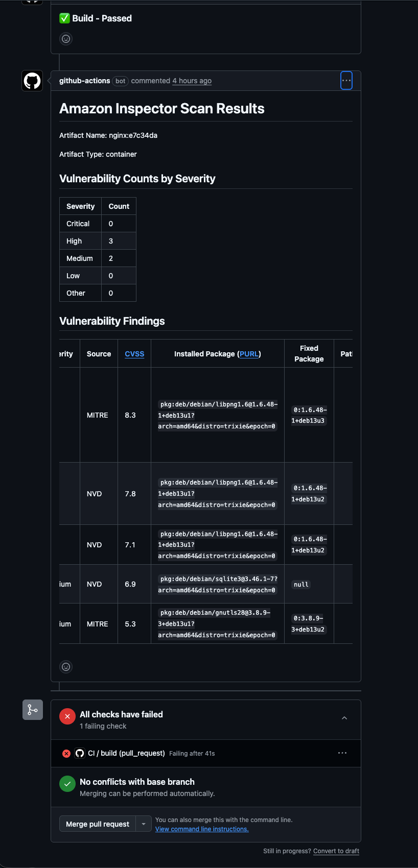The height and width of the screenshot is (868, 418).
Task: Click the github-actions avatar icon
Action: (x=32, y=81)
